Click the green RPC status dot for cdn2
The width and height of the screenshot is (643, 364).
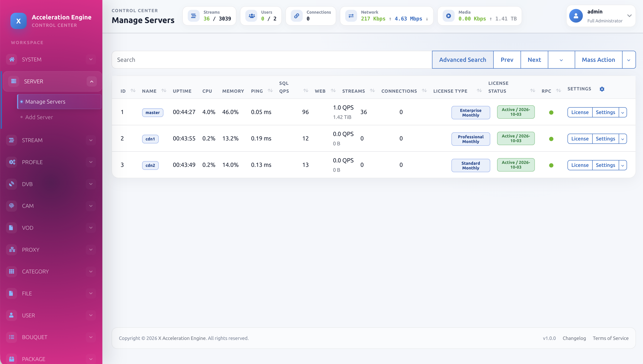pos(551,166)
